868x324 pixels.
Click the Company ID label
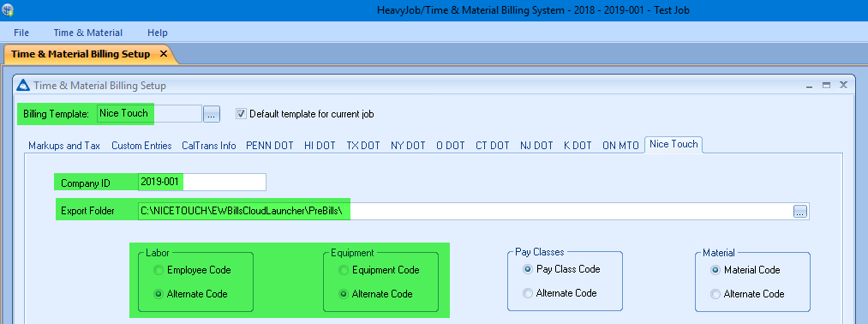click(x=86, y=183)
